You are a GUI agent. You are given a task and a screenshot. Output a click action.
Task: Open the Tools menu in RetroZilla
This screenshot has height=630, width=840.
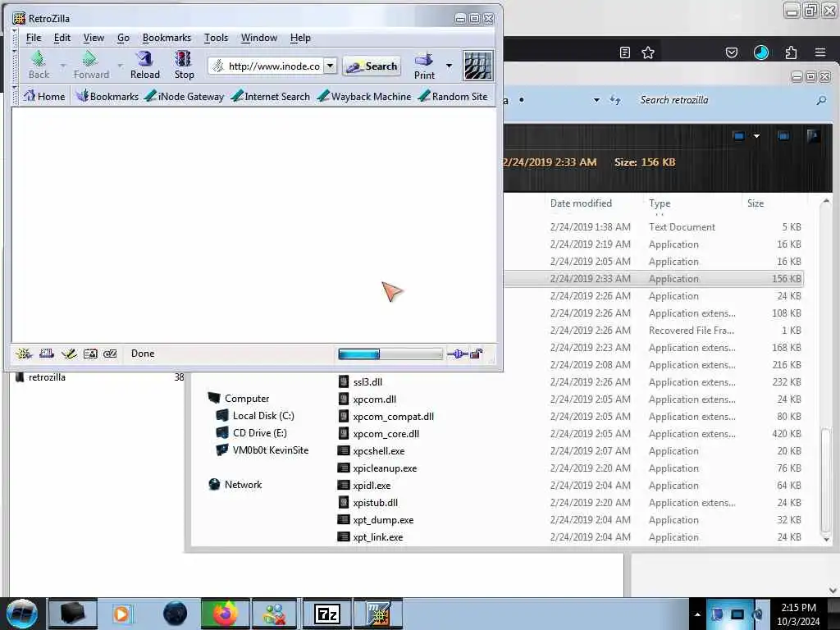pos(216,38)
